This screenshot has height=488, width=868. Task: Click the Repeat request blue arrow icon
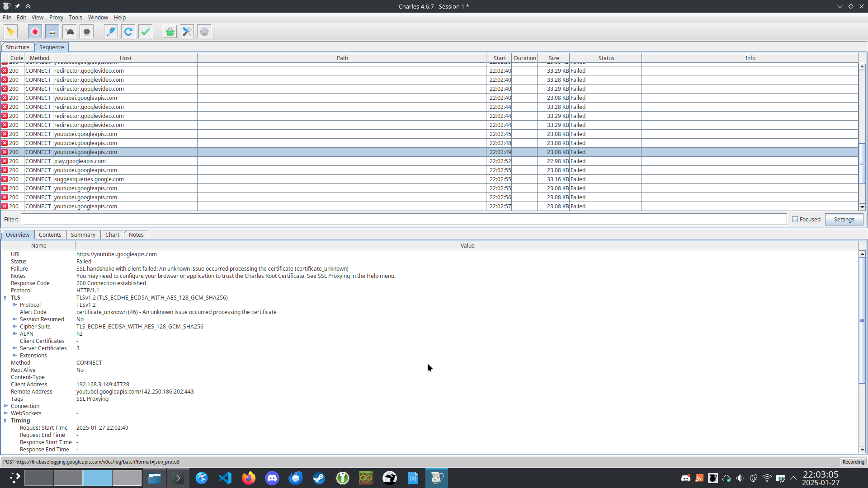pos(128,32)
